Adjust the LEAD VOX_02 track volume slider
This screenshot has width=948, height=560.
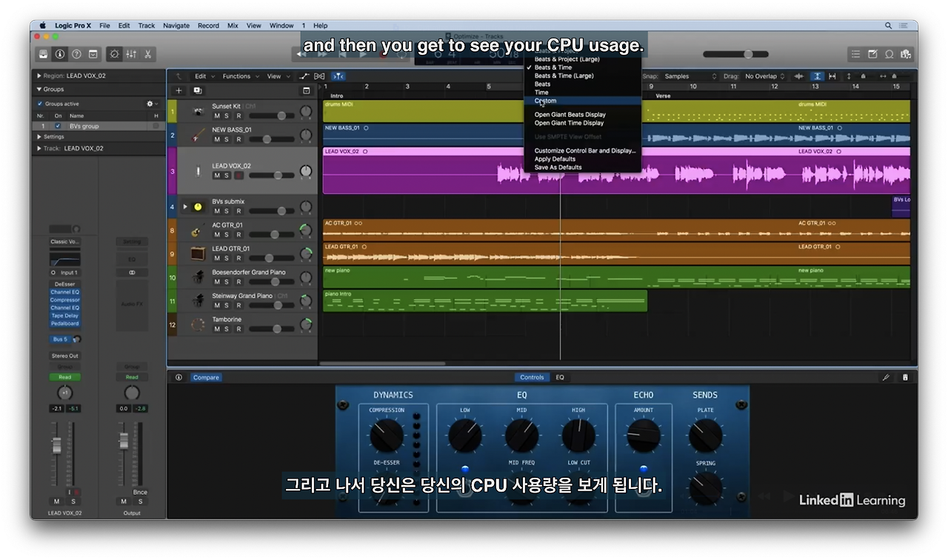(272, 176)
